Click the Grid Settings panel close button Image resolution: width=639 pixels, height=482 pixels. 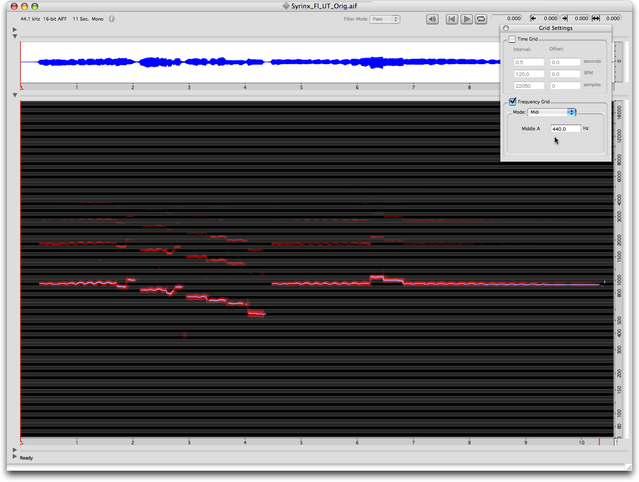pyautogui.click(x=506, y=28)
